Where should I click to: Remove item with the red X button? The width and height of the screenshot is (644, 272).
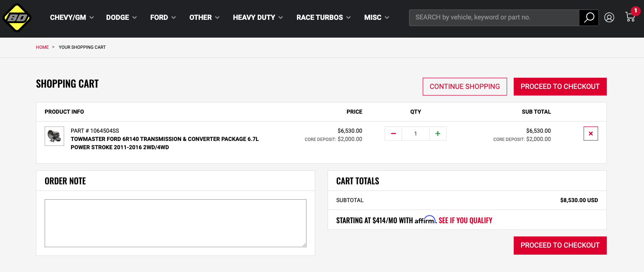coord(591,134)
